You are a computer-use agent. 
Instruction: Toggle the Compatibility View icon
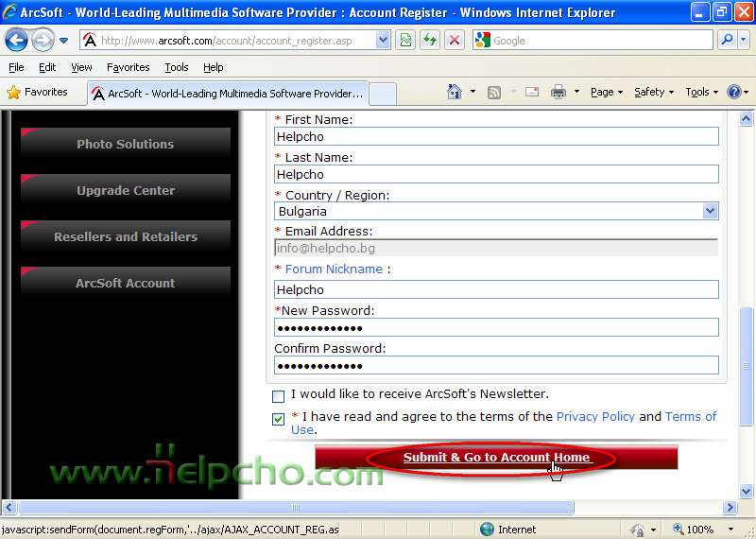(x=406, y=40)
